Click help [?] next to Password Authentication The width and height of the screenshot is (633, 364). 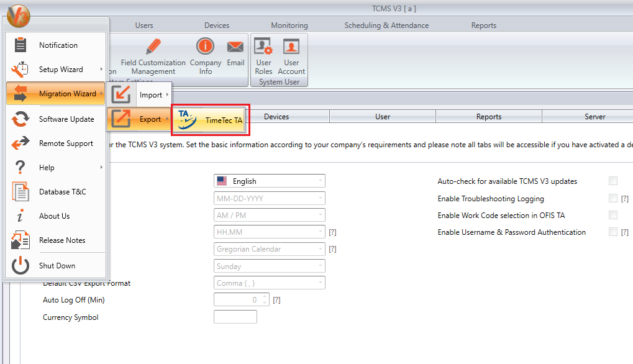point(624,232)
